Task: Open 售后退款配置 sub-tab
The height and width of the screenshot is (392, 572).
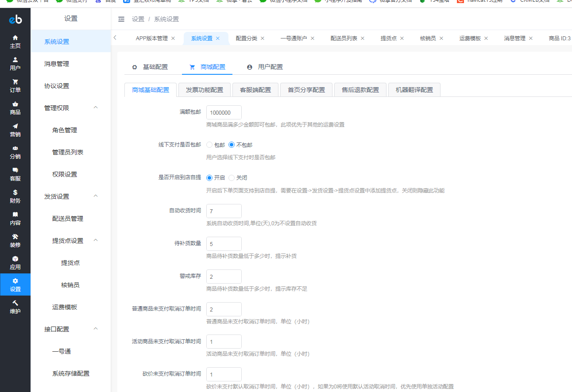Action: pyautogui.click(x=360, y=90)
